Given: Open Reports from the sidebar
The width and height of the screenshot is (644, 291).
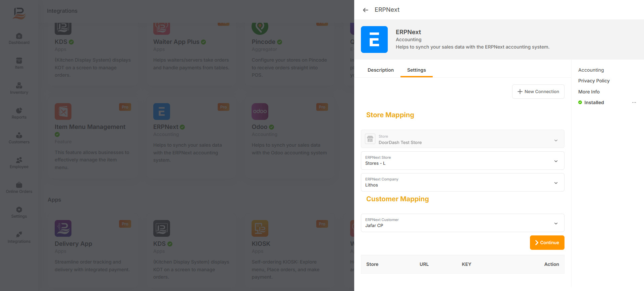Looking at the screenshot, I should tap(19, 113).
